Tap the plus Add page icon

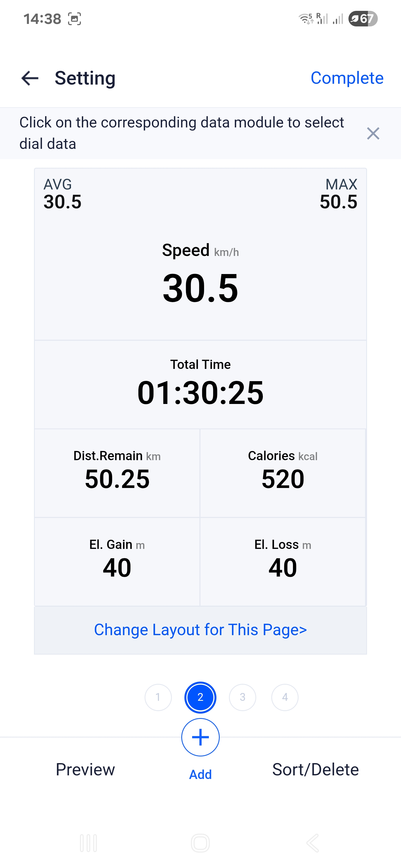(x=200, y=737)
